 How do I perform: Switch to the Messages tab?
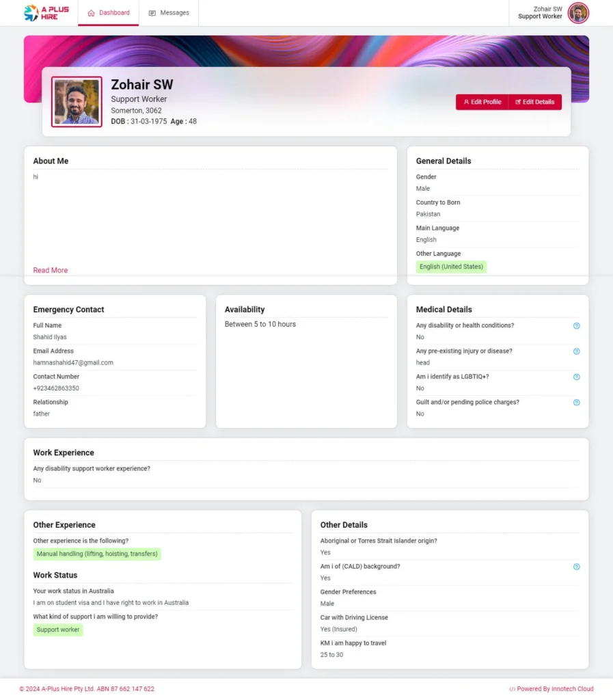[169, 13]
